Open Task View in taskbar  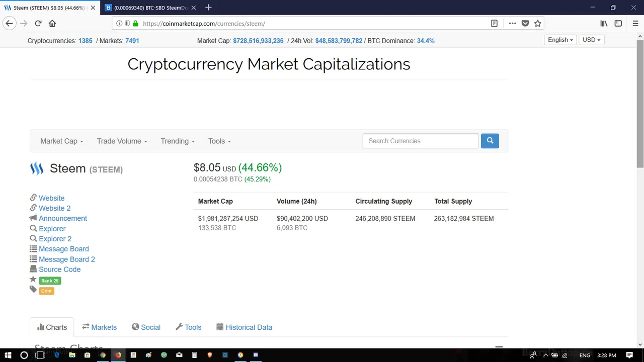click(x=40, y=355)
